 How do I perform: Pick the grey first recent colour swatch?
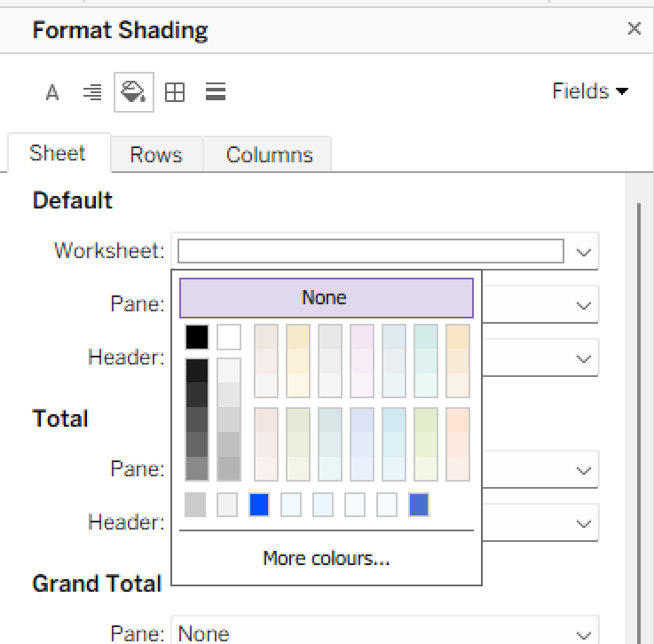(195, 505)
